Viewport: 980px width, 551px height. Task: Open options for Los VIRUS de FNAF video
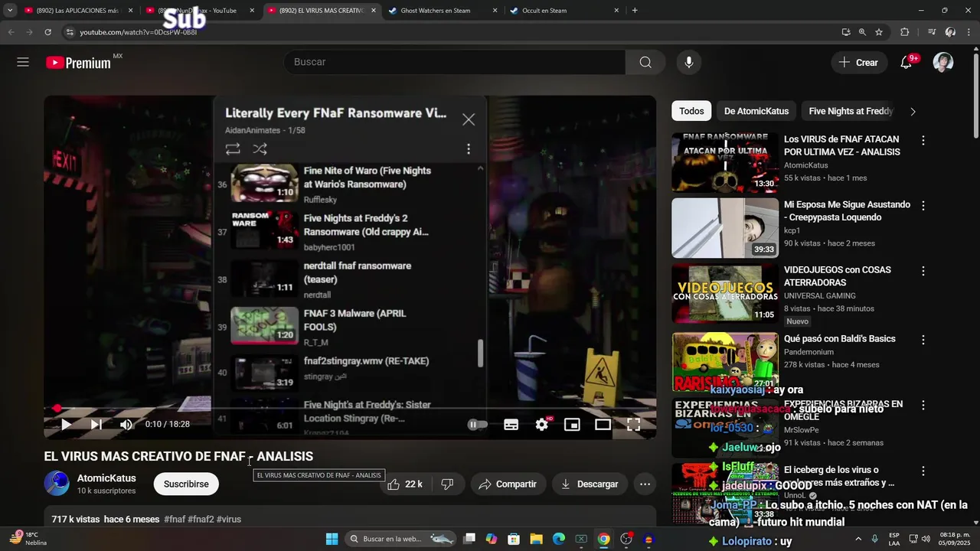point(923,141)
